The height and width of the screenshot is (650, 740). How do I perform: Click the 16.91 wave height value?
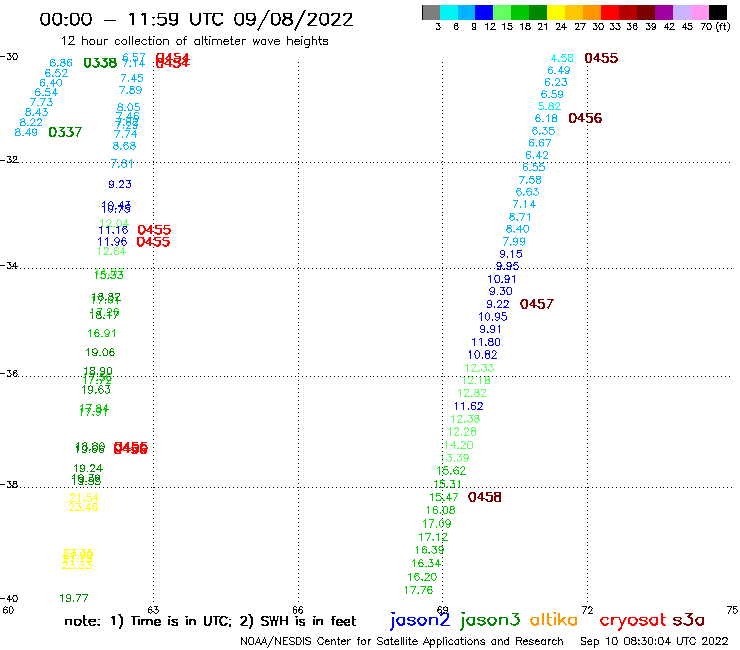click(x=101, y=333)
